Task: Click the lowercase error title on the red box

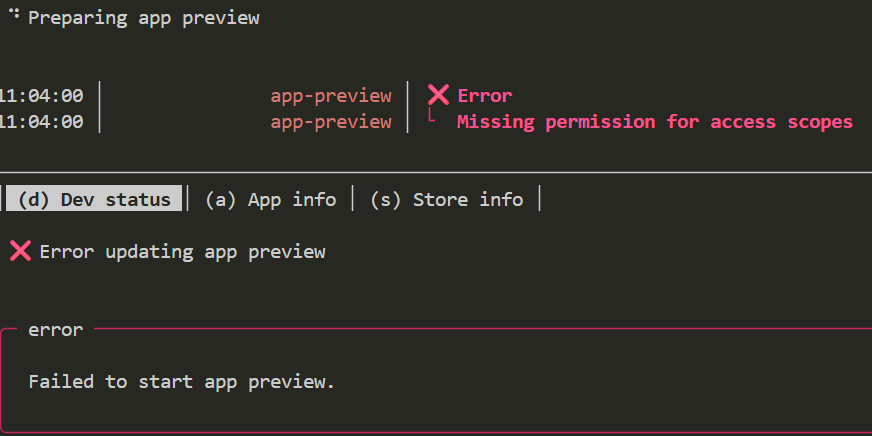Action: pyautogui.click(x=56, y=328)
